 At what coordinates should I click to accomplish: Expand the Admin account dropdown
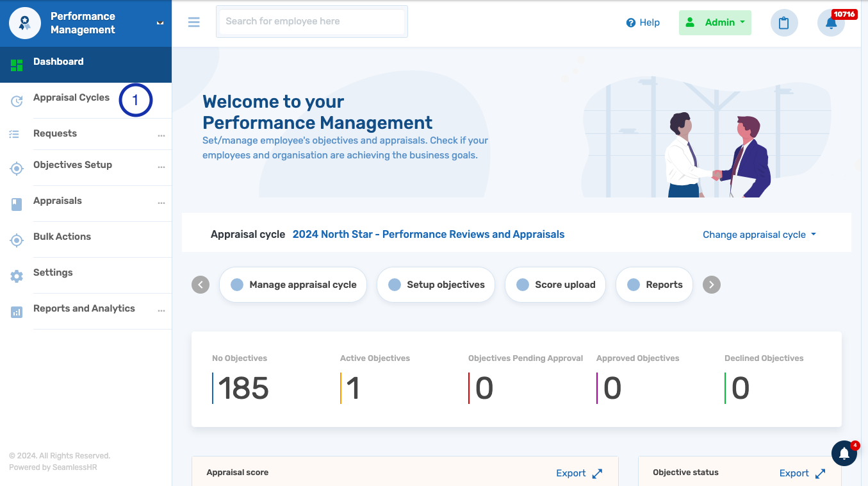point(715,22)
